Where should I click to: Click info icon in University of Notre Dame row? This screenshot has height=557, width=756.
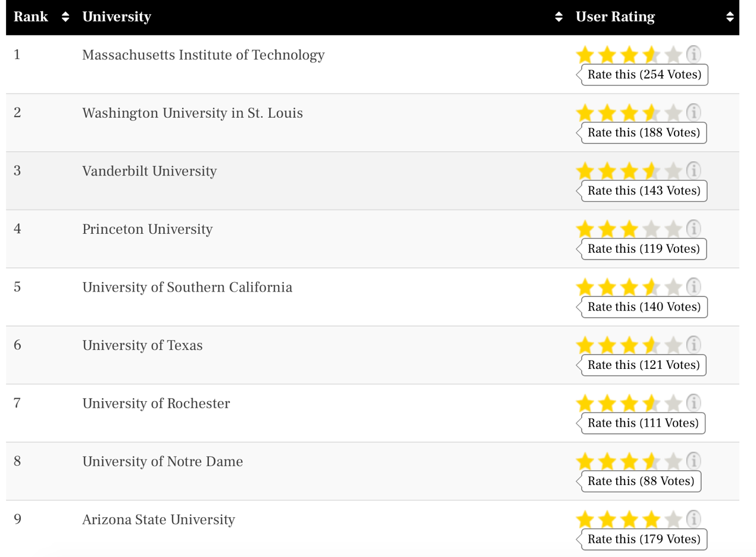(693, 461)
